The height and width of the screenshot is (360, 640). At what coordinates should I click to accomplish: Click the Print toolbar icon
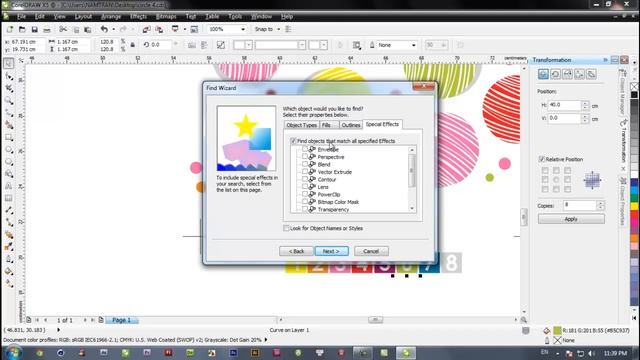point(47,29)
